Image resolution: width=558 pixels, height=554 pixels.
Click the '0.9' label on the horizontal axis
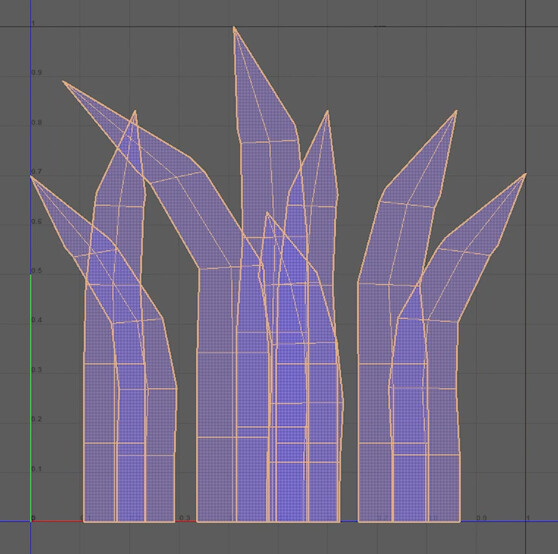[481, 518]
